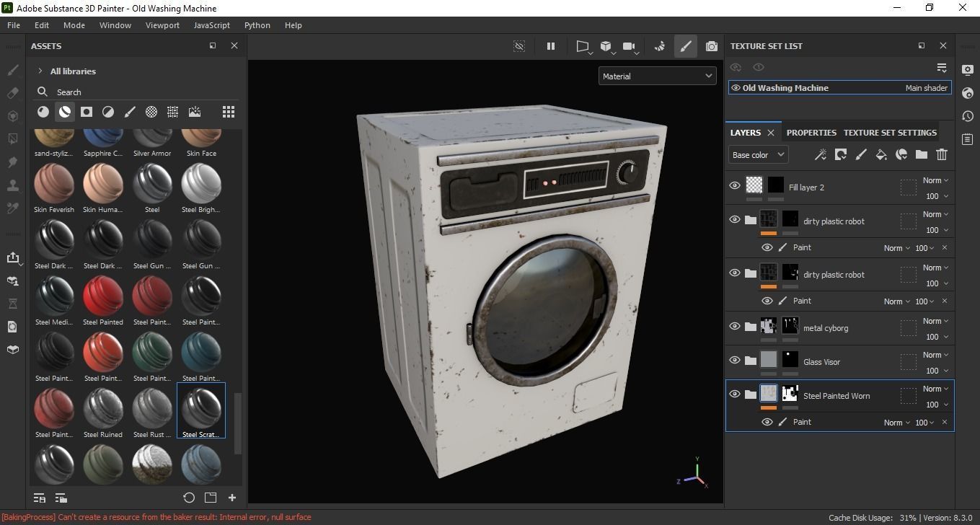Image resolution: width=980 pixels, height=525 pixels.
Task: Filter assets by Environment maps icon
Action: 195,112
